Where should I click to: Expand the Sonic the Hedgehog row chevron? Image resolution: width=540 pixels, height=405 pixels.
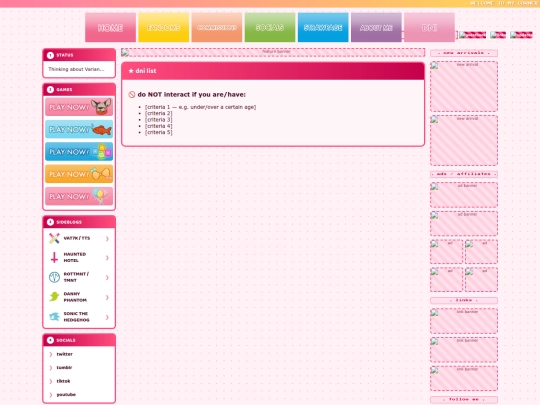107,317
